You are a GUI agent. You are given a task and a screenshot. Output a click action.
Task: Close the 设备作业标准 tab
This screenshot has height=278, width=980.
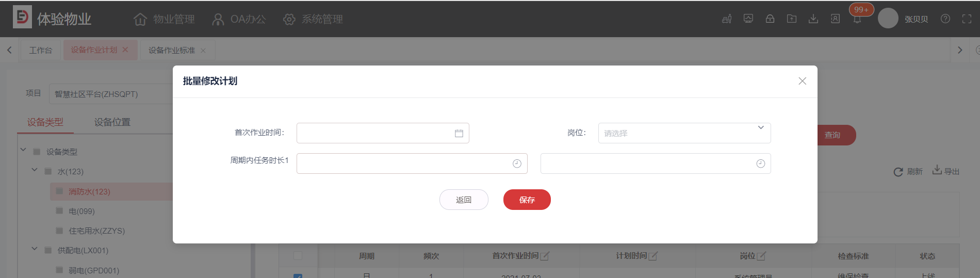203,51
